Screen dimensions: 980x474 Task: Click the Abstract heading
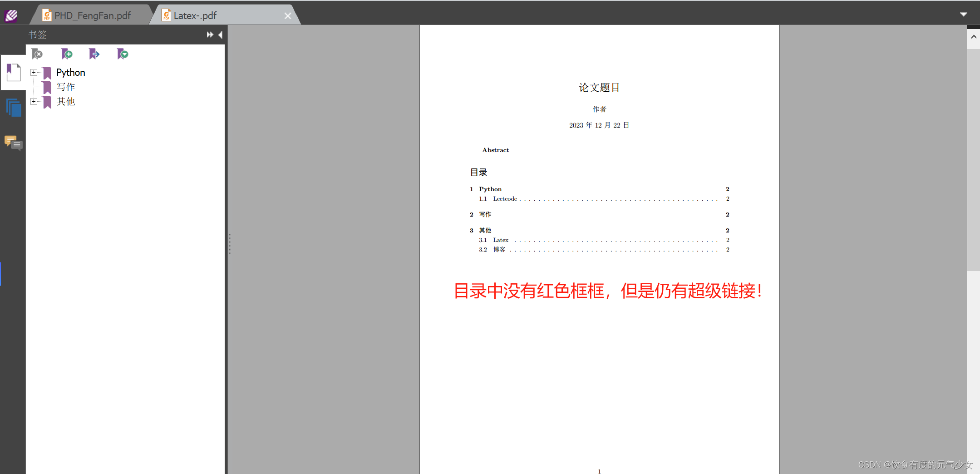click(495, 150)
